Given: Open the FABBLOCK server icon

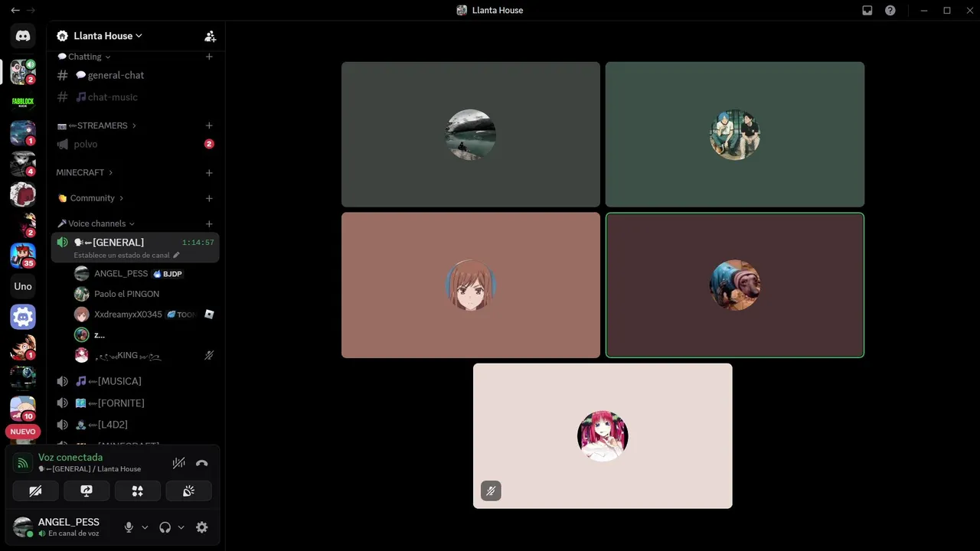Looking at the screenshot, I should tap(23, 102).
